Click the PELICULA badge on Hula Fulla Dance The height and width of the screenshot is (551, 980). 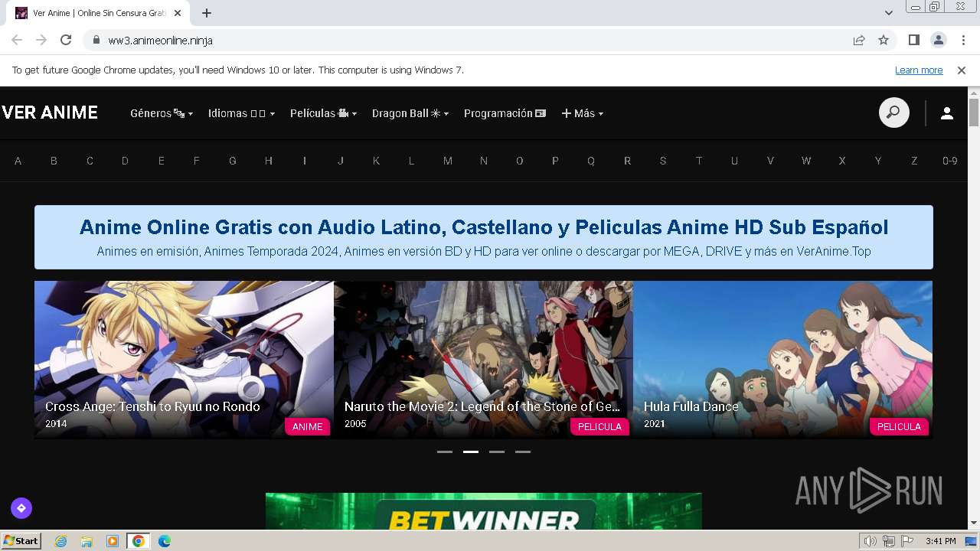[899, 426]
